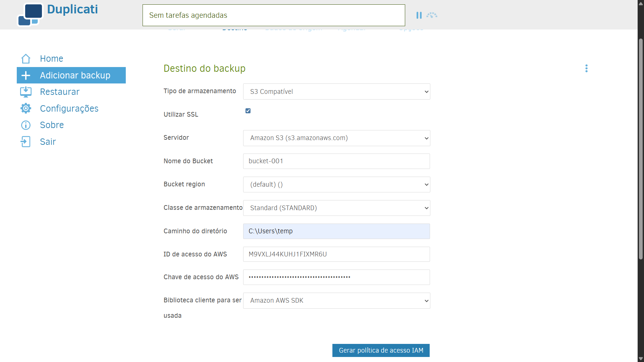Open the three-dot options menu
Viewport: 644px width, 362px height.
586,68
